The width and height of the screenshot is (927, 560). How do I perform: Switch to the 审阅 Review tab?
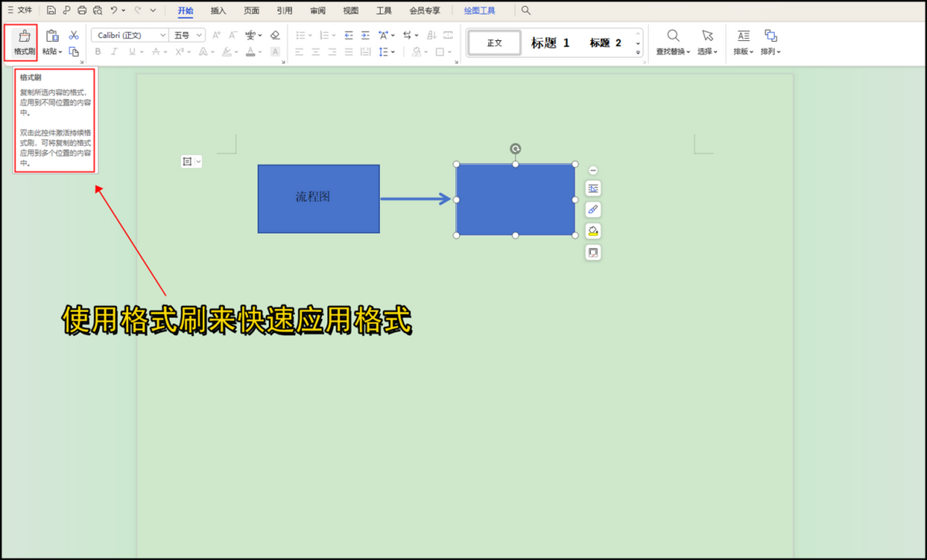[x=317, y=11]
